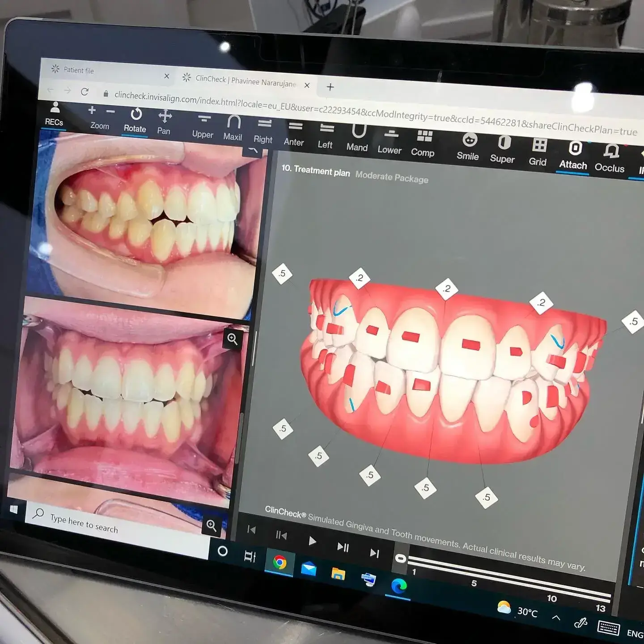Show hidden system tray icons
Viewport: 644px width, 644px height.
click(556, 618)
